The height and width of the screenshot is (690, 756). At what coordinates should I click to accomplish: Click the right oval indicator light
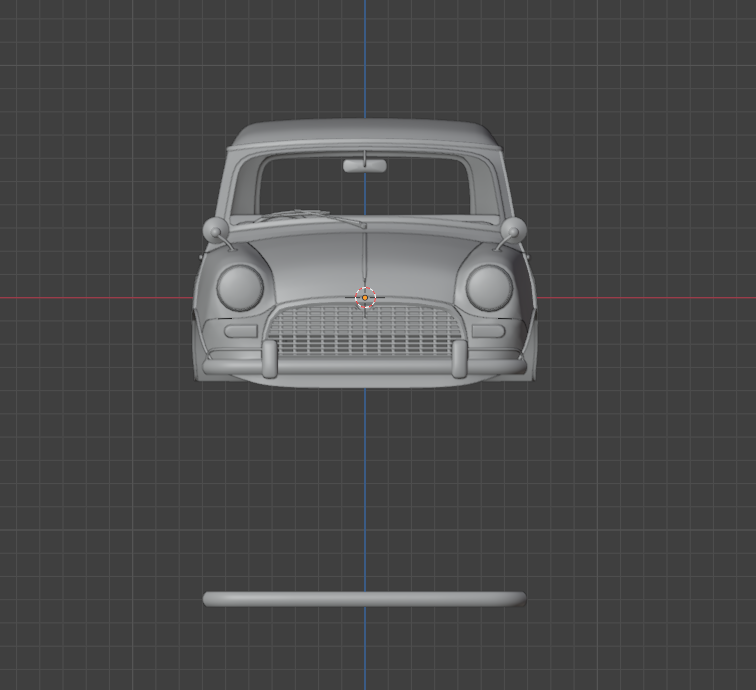[488, 331]
